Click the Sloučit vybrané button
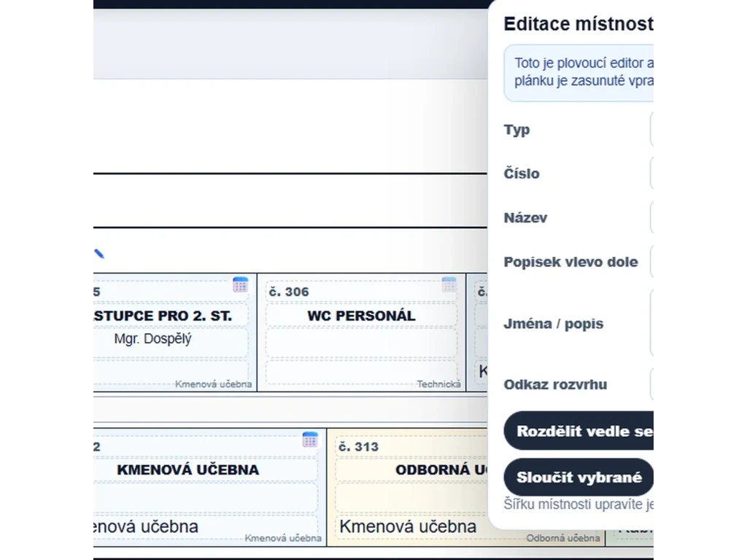Image resolution: width=747 pixels, height=560 pixels. tap(578, 477)
